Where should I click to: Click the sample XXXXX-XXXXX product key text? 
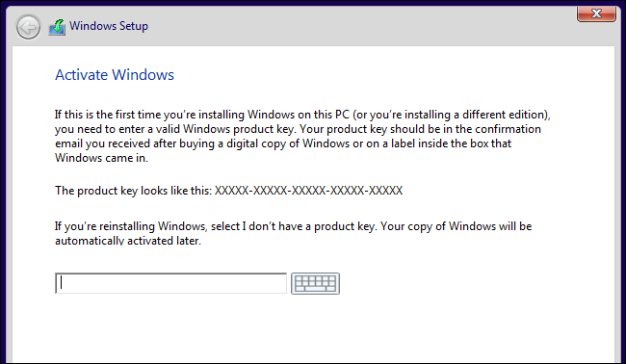(308, 191)
